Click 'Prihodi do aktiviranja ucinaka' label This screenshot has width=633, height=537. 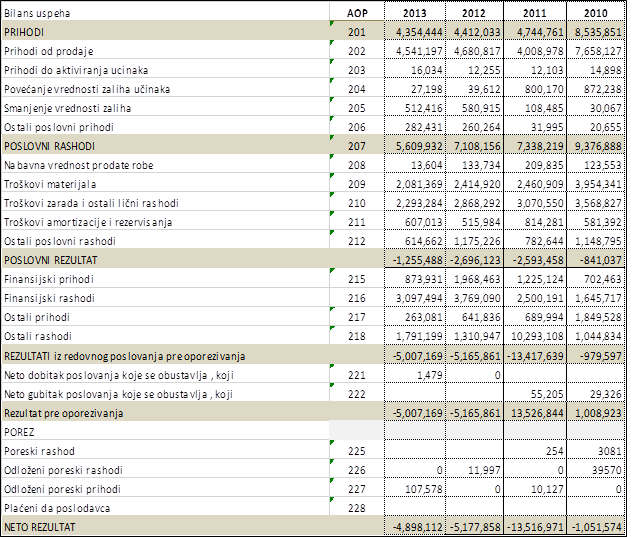76,70
